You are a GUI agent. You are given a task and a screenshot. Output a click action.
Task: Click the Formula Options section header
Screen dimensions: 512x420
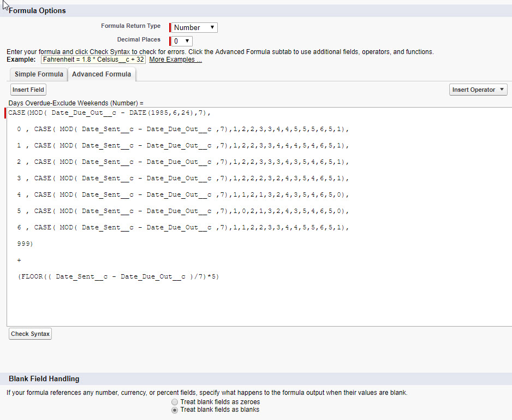(37, 11)
